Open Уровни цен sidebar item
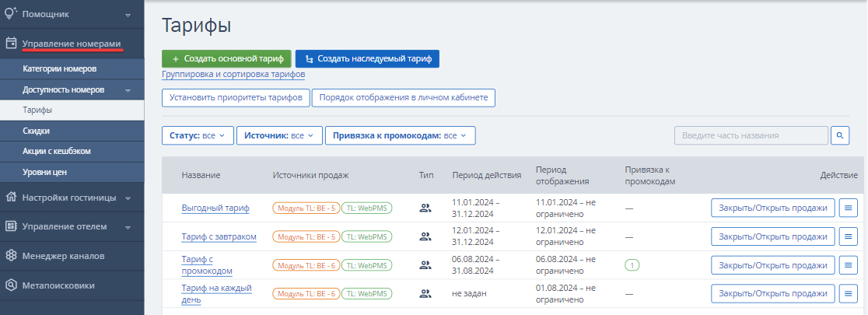This screenshot has height=315, width=868. (72, 172)
